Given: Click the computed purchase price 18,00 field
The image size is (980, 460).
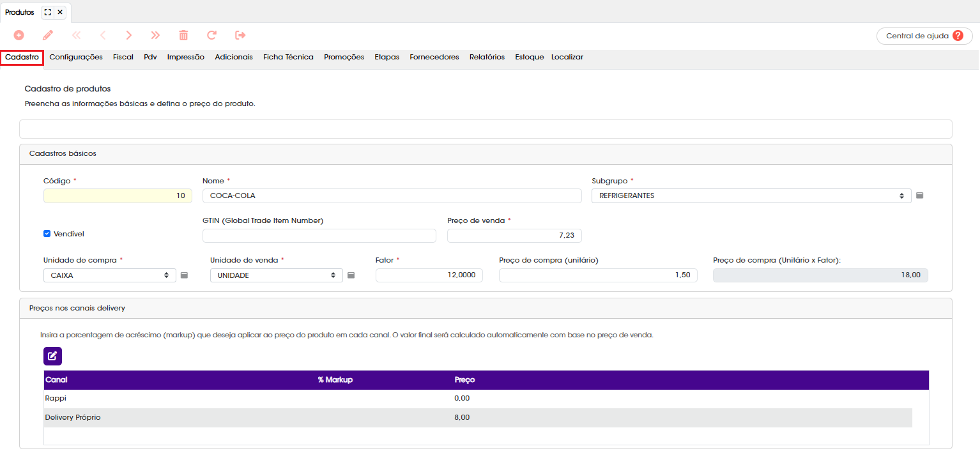Looking at the screenshot, I should (x=820, y=275).
